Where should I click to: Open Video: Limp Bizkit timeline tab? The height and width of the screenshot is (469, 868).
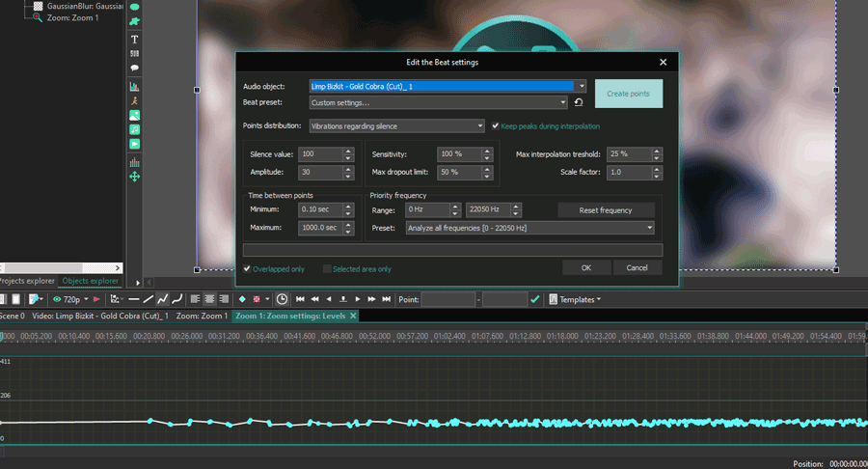pyautogui.click(x=100, y=317)
